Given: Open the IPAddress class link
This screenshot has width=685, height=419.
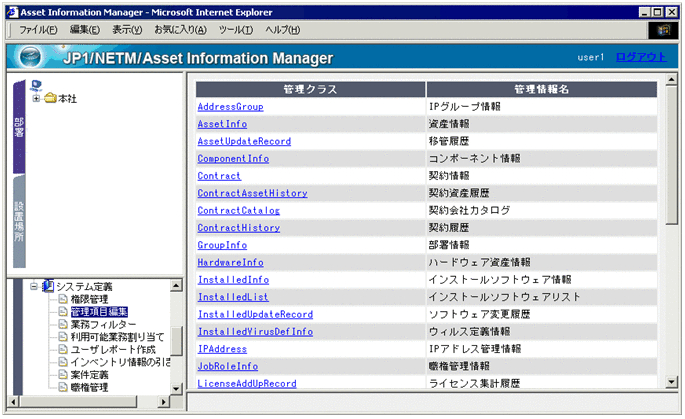Looking at the screenshot, I should click(222, 349).
